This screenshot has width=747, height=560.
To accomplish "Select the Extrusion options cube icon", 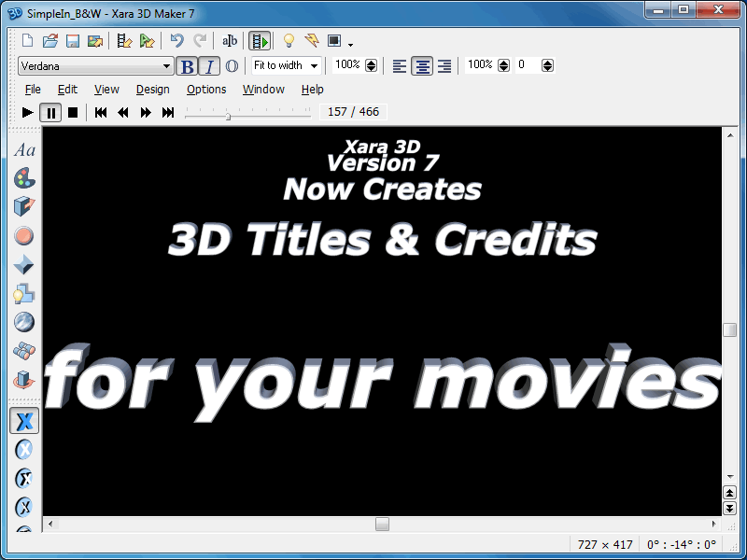I will pyautogui.click(x=24, y=206).
